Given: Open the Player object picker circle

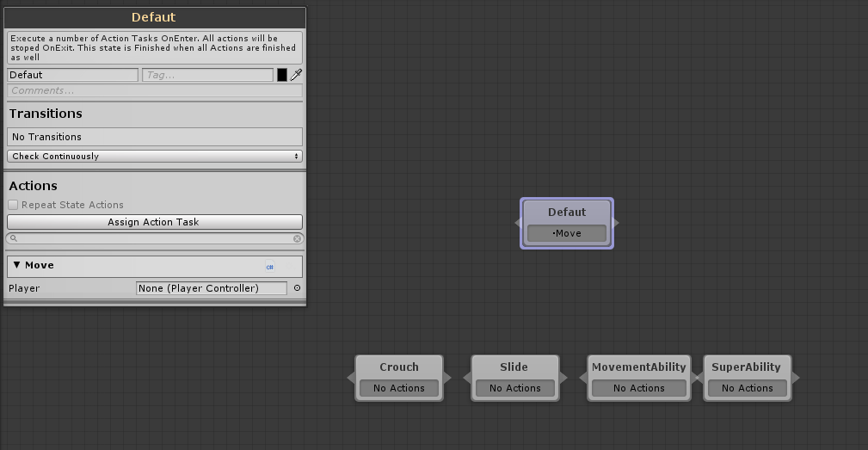Looking at the screenshot, I should (x=298, y=288).
